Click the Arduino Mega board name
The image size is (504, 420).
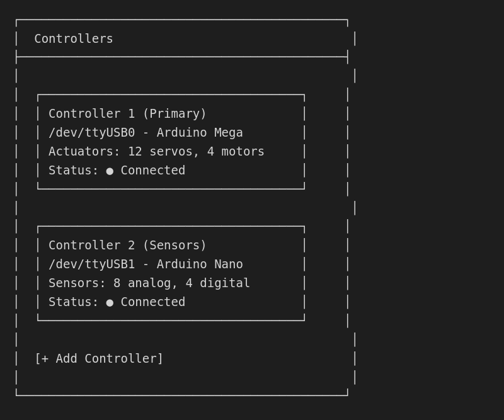[200, 133]
